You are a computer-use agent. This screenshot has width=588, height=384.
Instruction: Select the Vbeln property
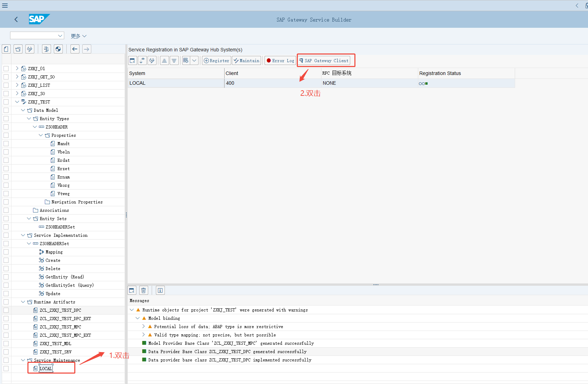point(64,152)
